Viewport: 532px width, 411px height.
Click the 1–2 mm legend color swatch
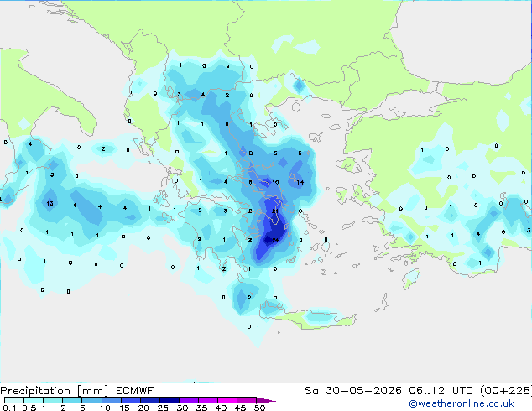(53, 400)
